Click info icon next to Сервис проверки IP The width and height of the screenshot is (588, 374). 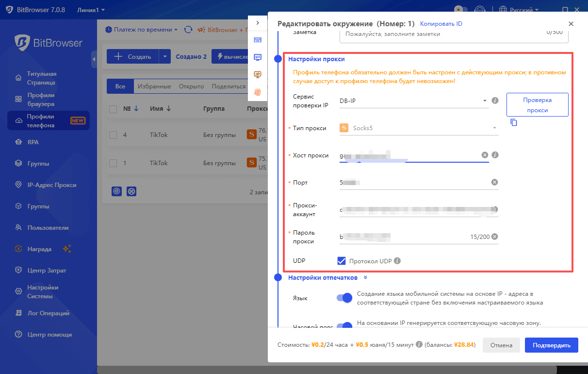pos(495,101)
